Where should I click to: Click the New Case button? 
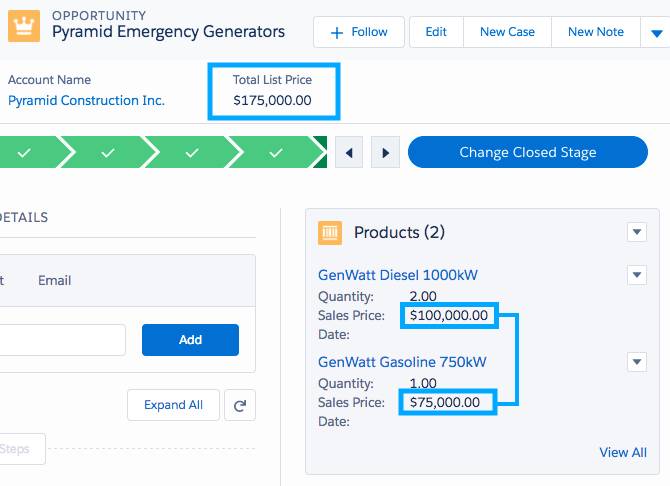tap(507, 32)
